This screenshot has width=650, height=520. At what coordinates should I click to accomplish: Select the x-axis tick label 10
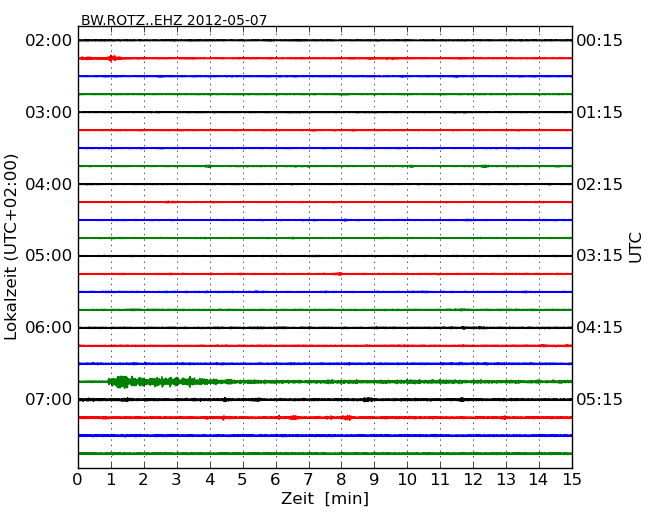point(407,479)
